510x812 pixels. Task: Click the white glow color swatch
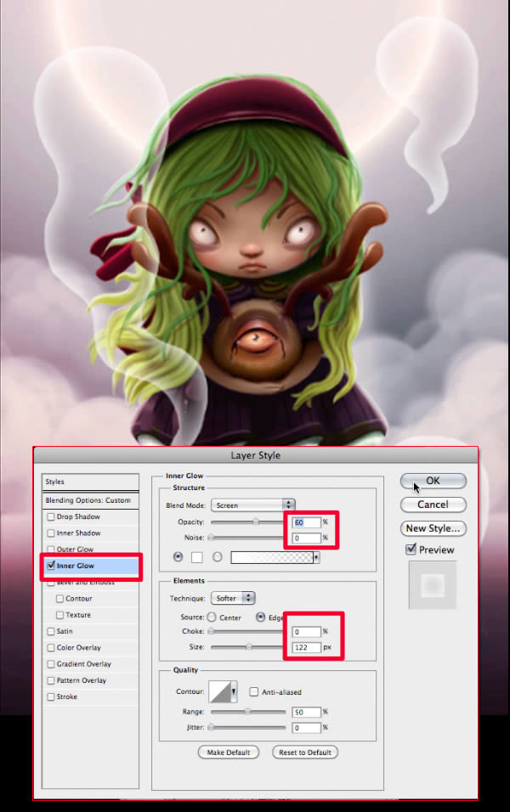[197, 557]
